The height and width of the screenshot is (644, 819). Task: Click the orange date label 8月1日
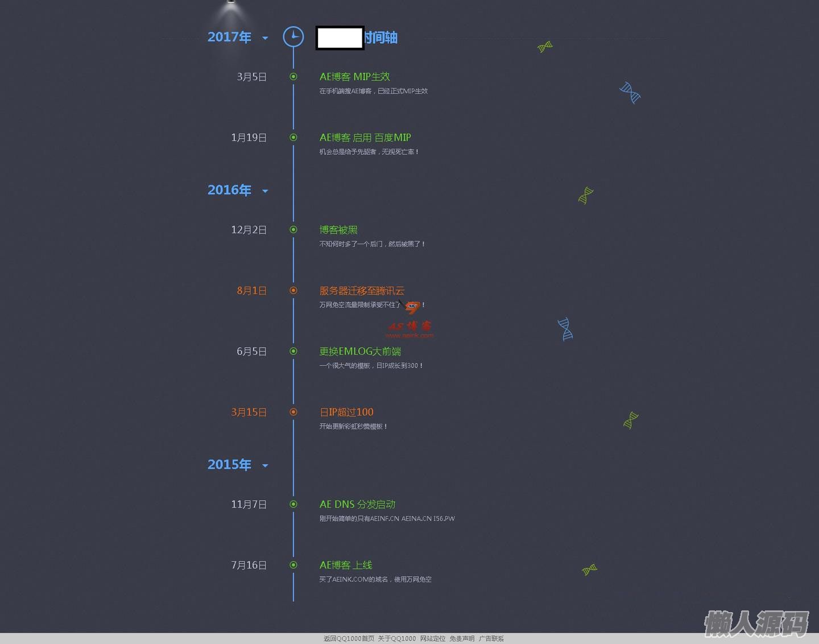[251, 291]
